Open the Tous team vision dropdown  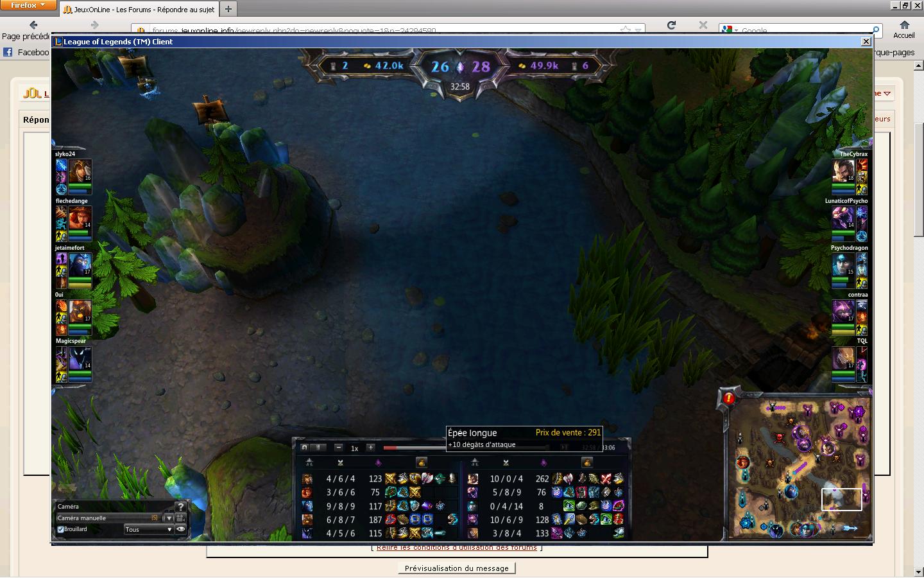point(149,529)
